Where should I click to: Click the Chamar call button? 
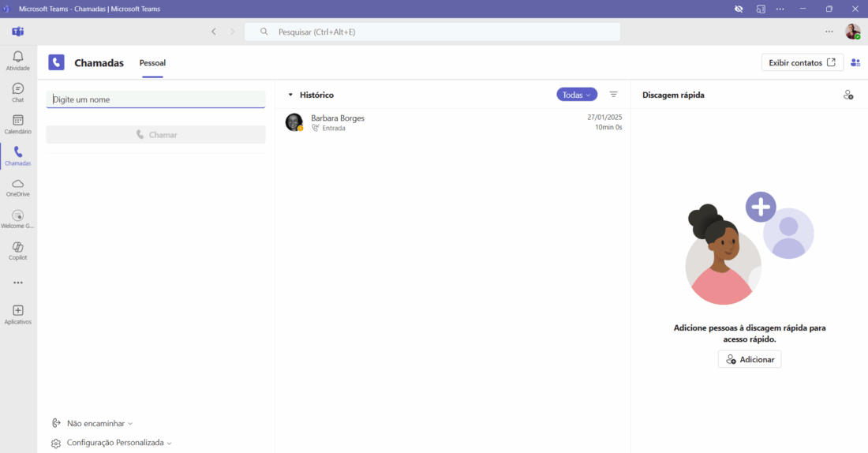click(x=155, y=135)
